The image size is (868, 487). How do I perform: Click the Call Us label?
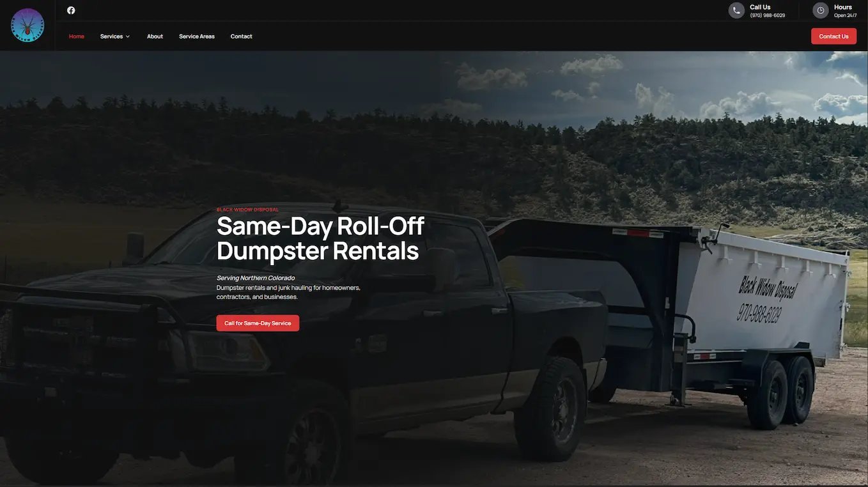(x=760, y=7)
